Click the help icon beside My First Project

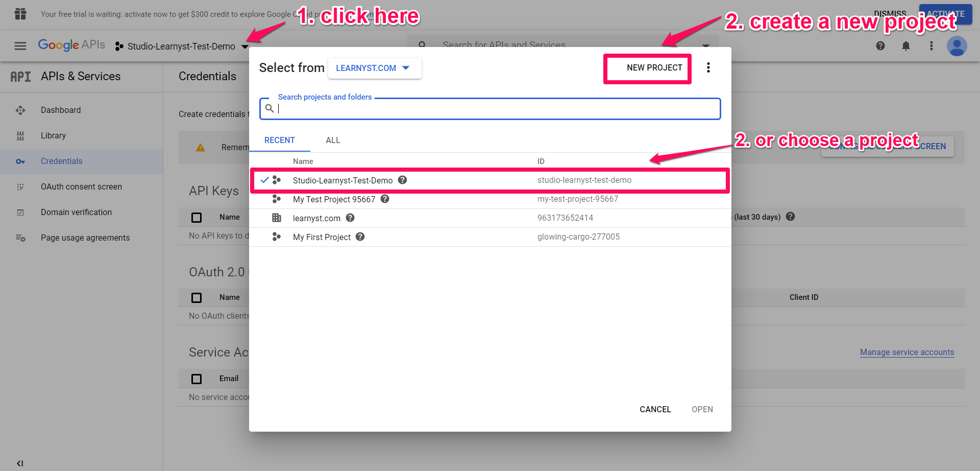tap(360, 237)
